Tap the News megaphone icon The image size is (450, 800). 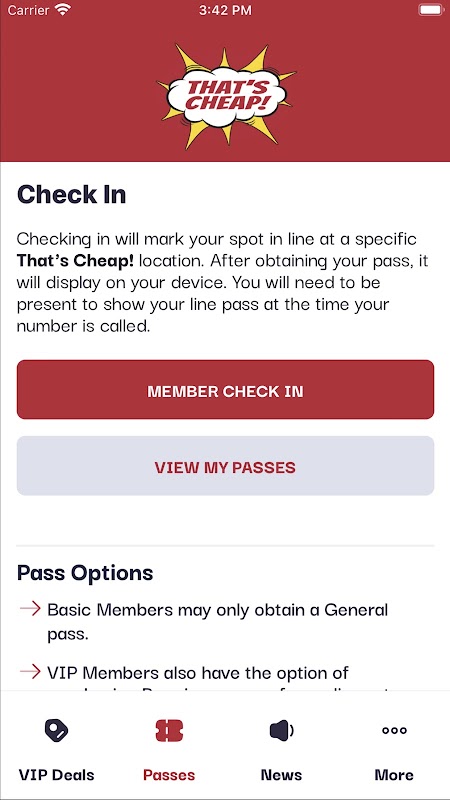click(281, 731)
